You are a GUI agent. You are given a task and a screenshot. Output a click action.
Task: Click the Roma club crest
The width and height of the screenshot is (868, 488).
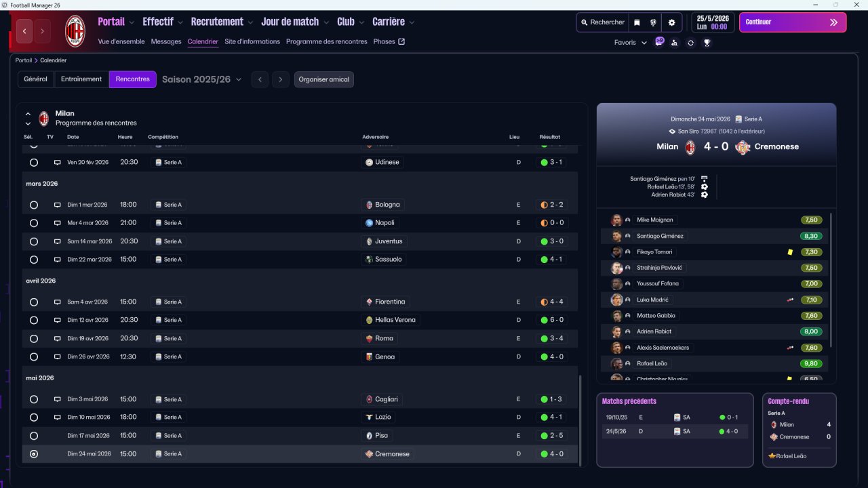point(369,339)
